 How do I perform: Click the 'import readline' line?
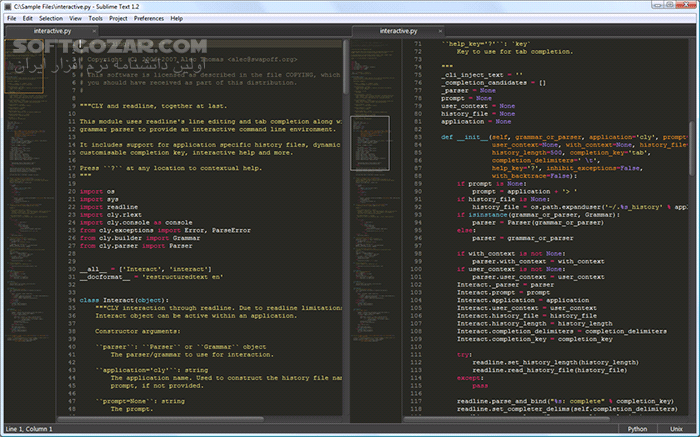coord(109,207)
